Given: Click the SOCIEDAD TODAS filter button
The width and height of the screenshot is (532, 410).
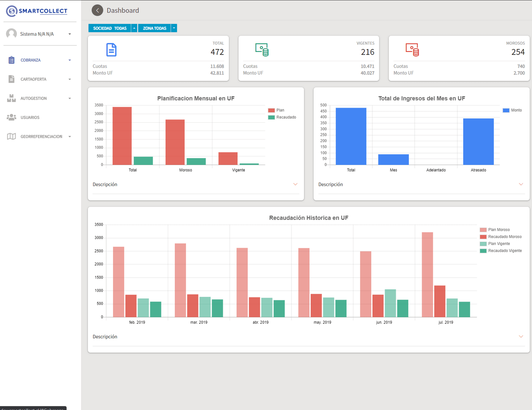Looking at the screenshot, I should click(x=110, y=28).
